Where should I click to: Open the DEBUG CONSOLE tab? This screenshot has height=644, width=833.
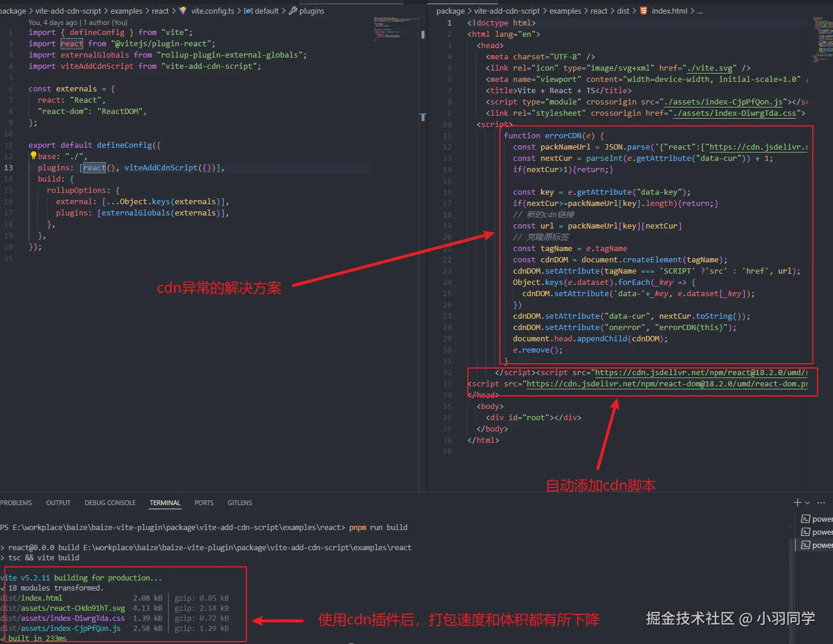click(110, 503)
